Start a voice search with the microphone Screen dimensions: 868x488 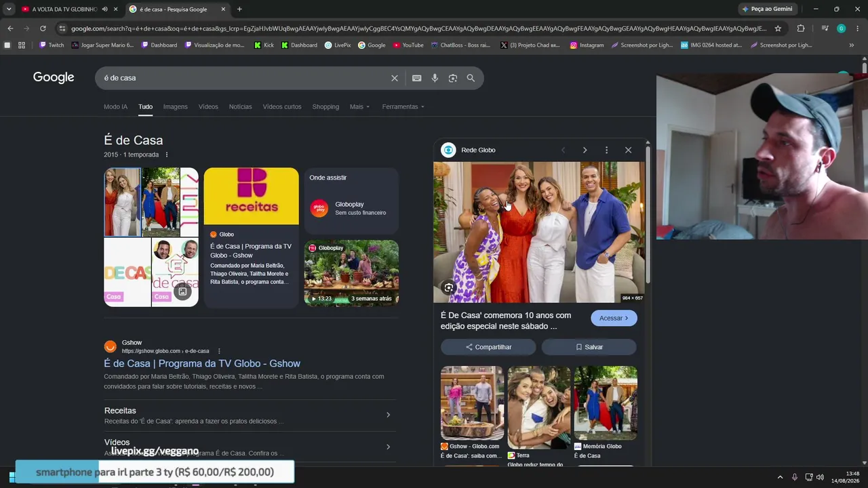[x=435, y=78]
